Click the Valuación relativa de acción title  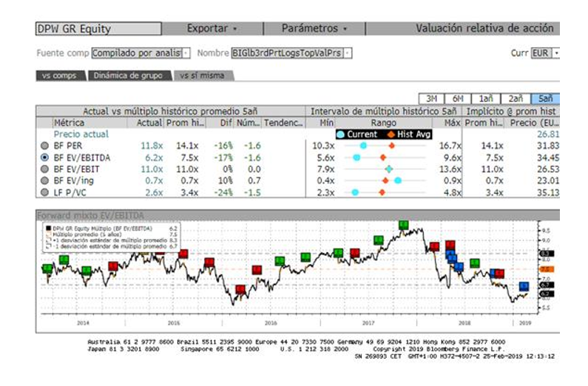[484, 29]
